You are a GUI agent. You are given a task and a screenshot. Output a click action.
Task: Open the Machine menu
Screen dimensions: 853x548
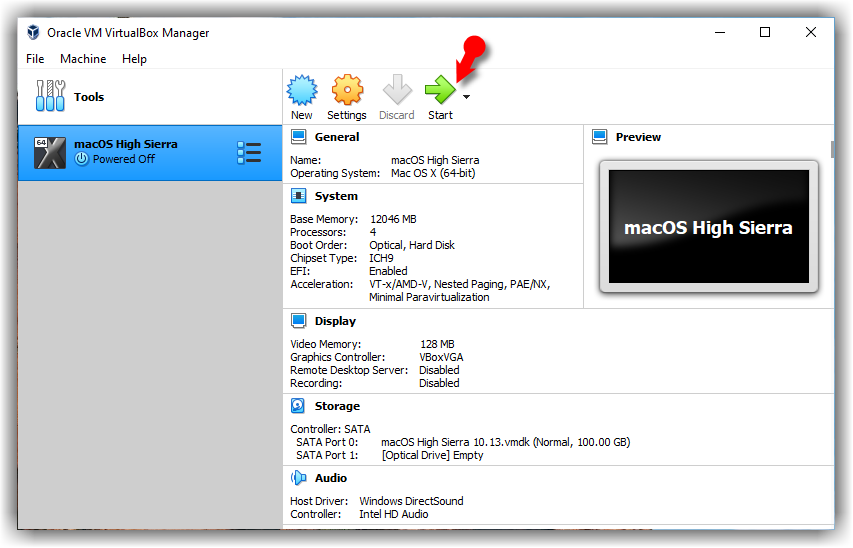[x=83, y=59]
